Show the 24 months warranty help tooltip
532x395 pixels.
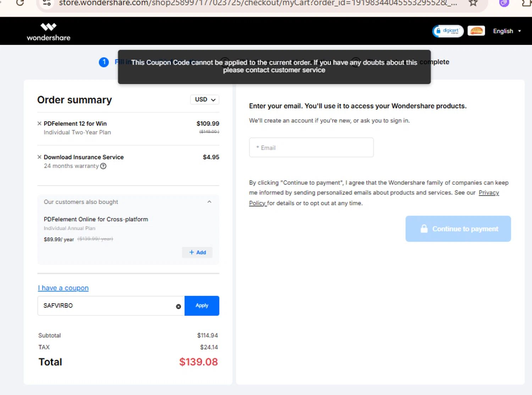[103, 166]
